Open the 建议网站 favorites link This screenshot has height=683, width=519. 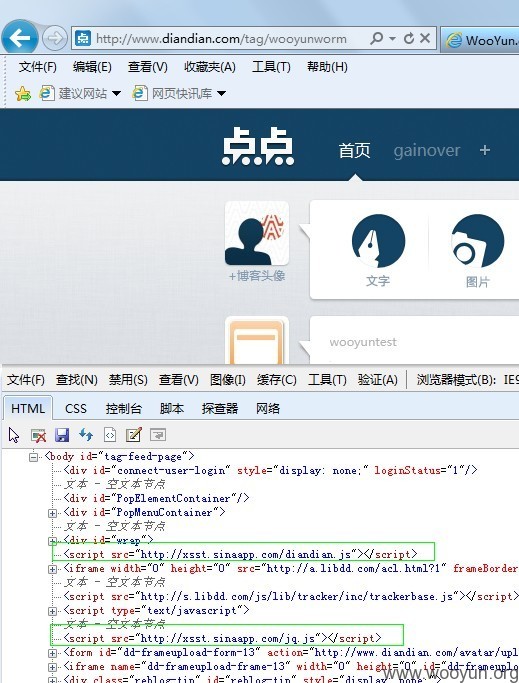pyautogui.click(x=74, y=93)
